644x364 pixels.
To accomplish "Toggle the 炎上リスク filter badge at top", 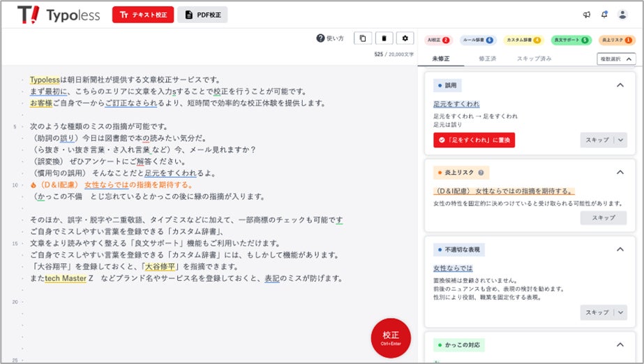I will [x=617, y=40].
